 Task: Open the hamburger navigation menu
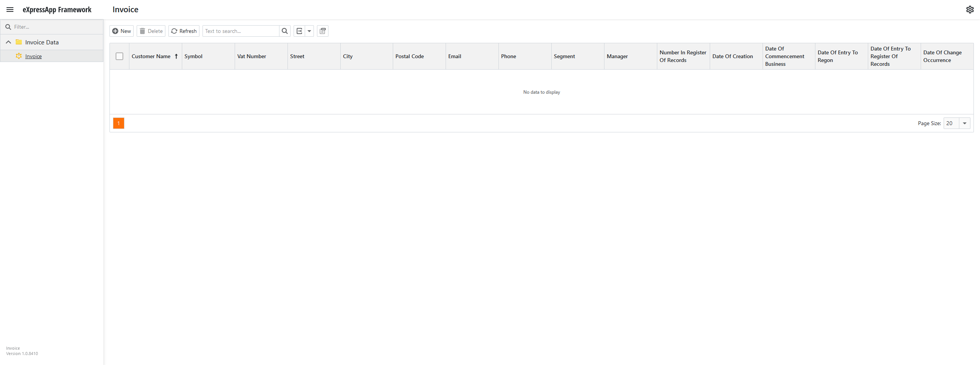[x=10, y=10]
